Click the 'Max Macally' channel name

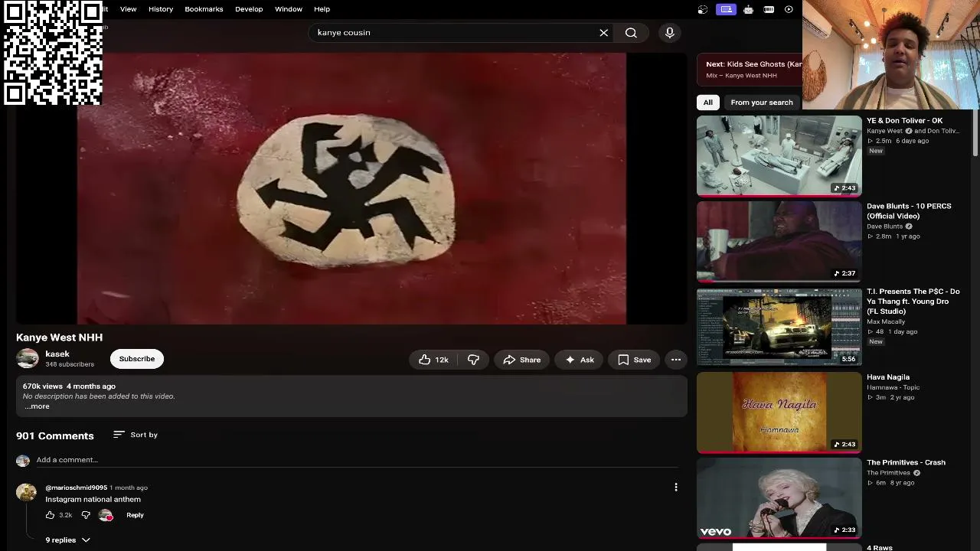pos(886,321)
